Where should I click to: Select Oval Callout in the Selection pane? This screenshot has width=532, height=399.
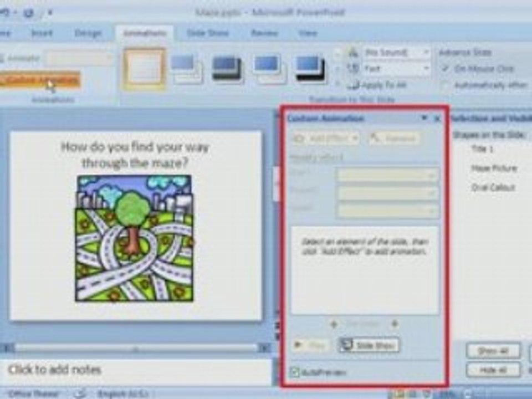[x=493, y=187]
